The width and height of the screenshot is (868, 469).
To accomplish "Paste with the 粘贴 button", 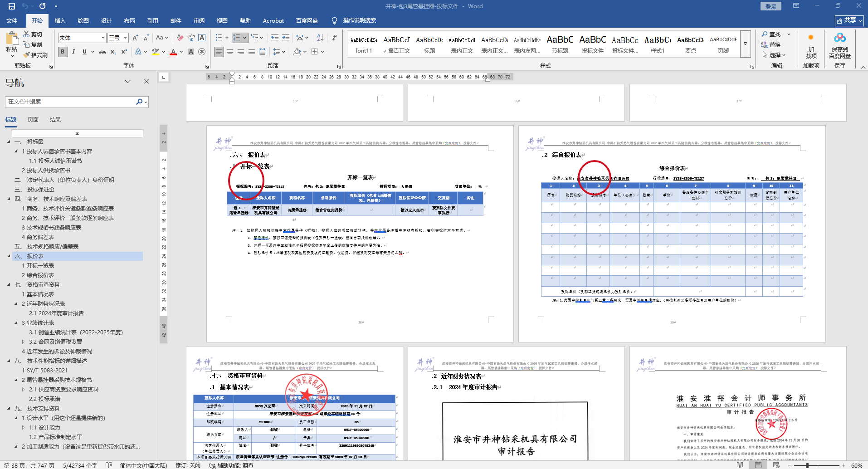I will pos(12,44).
